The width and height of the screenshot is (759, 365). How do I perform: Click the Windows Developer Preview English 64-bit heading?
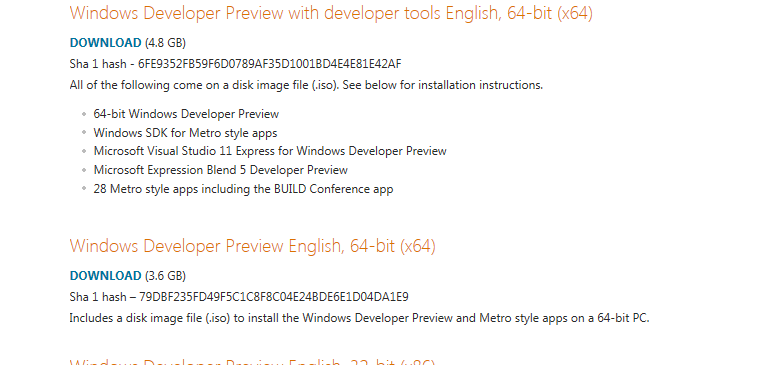(253, 246)
